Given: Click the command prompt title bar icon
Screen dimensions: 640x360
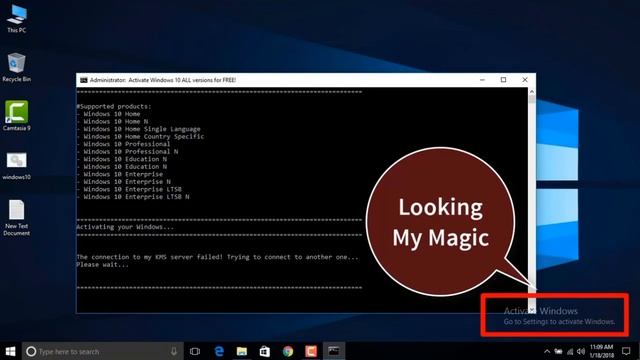Looking at the screenshot, I should tap(83, 80).
